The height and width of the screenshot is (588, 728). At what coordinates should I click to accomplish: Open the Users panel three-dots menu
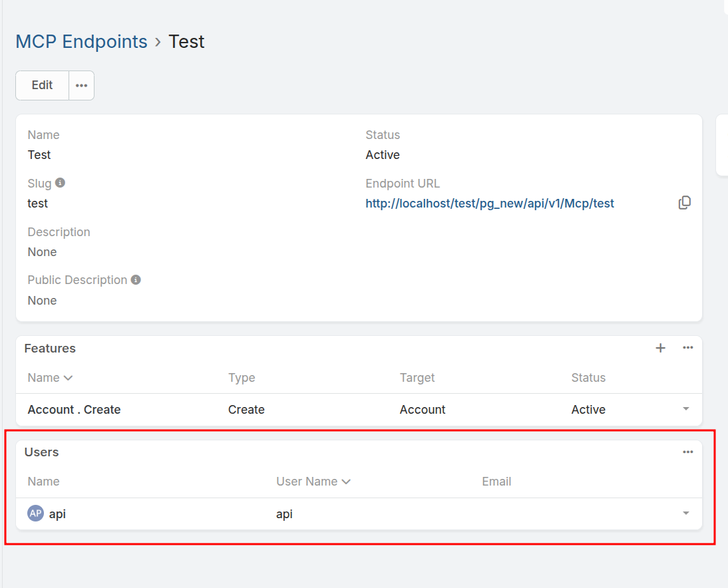(687, 452)
